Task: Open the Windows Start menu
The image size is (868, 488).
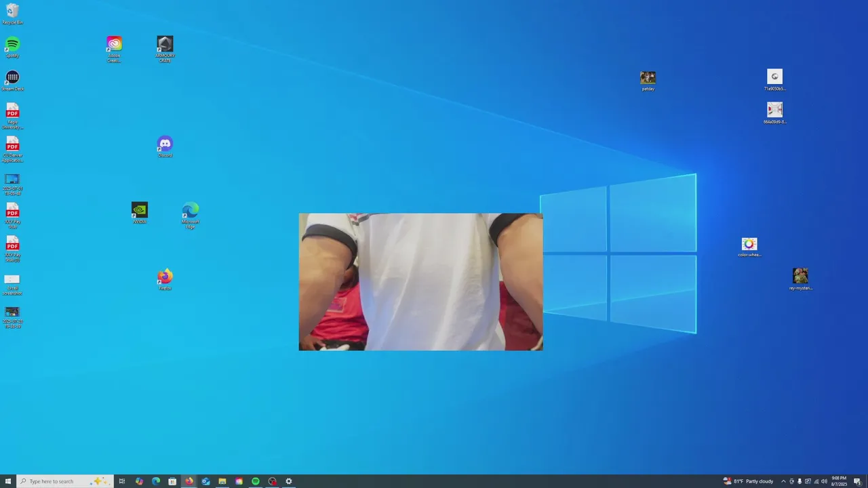Action: click(8, 481)
